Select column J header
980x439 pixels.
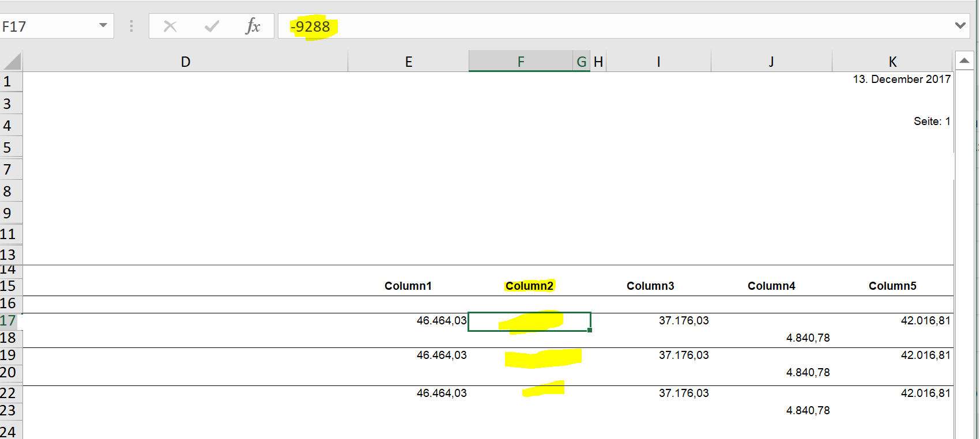click(771, 62)
